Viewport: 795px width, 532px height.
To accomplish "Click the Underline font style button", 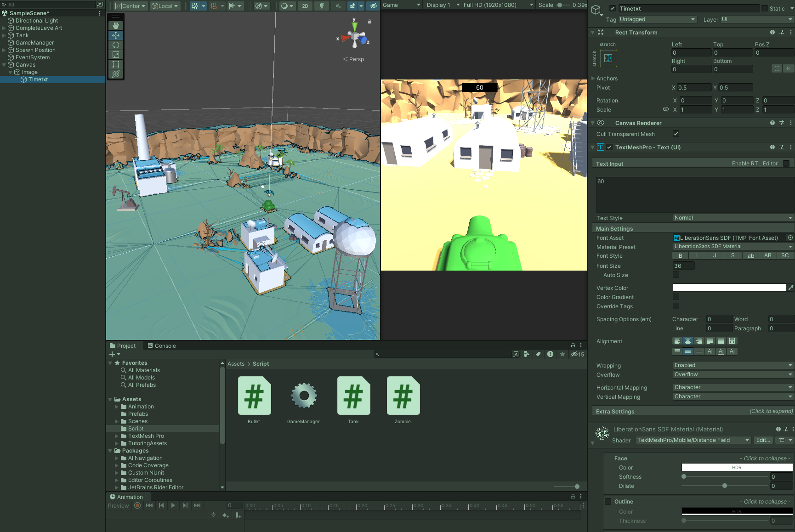I will (714, 256).
